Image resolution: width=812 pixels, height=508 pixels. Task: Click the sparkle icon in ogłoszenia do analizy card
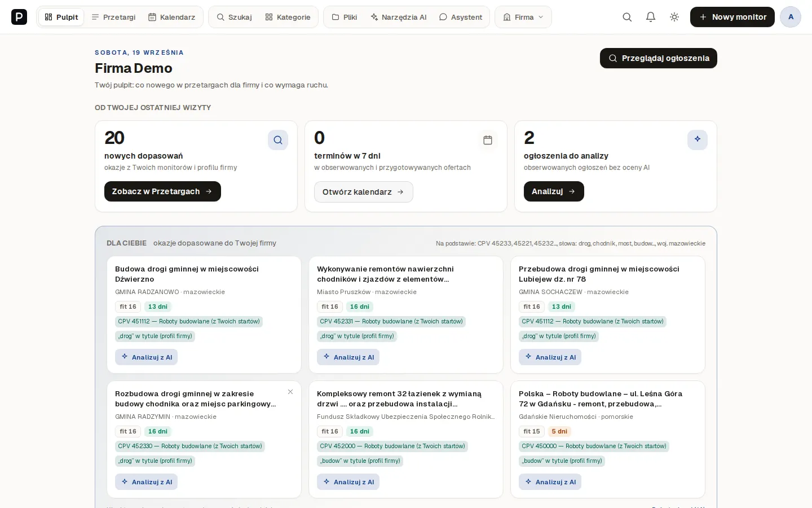click(698, 140)
